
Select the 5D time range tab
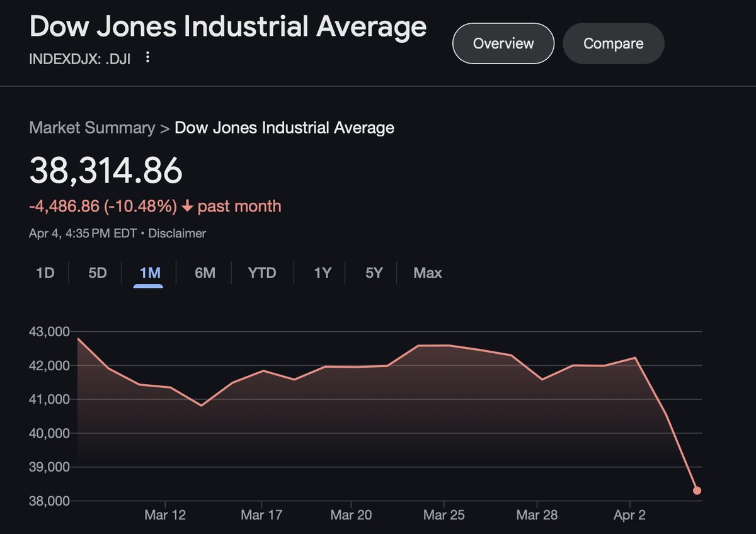point(97,273)
